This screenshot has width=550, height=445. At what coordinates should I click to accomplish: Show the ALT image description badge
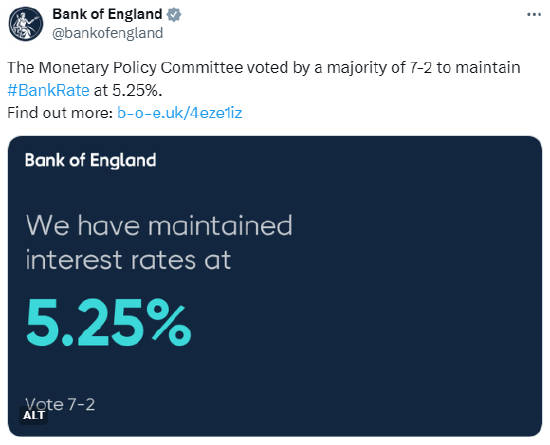click(34, 416)
